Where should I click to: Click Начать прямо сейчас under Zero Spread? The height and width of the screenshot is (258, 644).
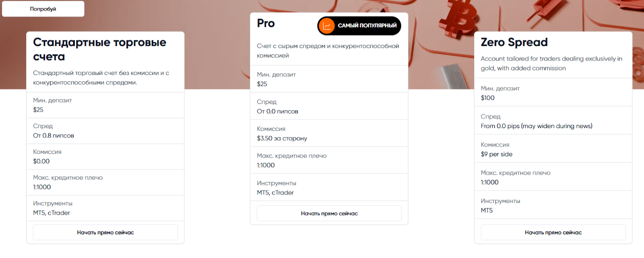(x=553, y=232)
